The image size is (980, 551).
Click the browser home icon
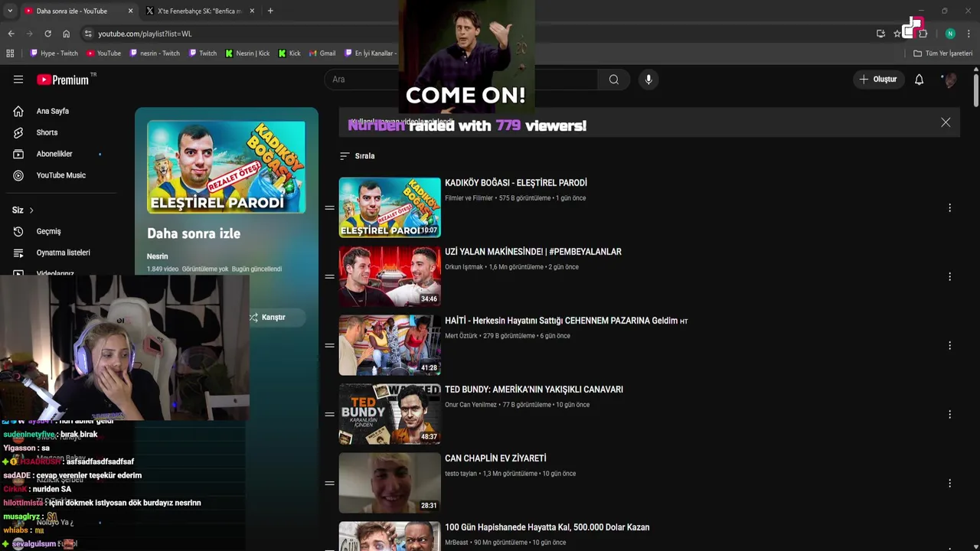tap(66, 34)
